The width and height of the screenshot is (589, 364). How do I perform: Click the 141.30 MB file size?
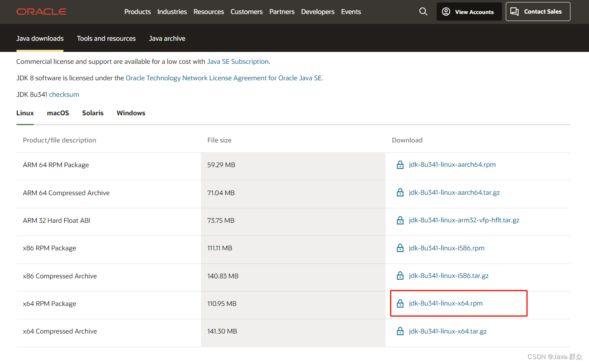(x=222, y=331)
